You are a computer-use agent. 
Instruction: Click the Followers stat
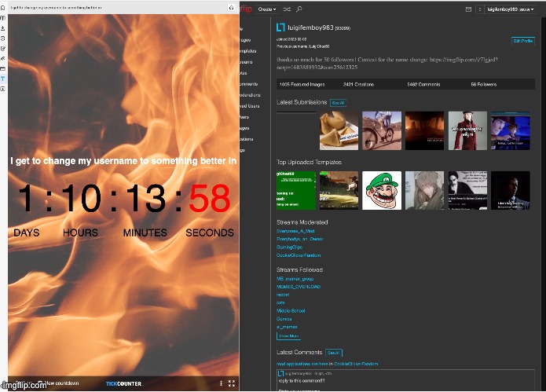[484, 84]
